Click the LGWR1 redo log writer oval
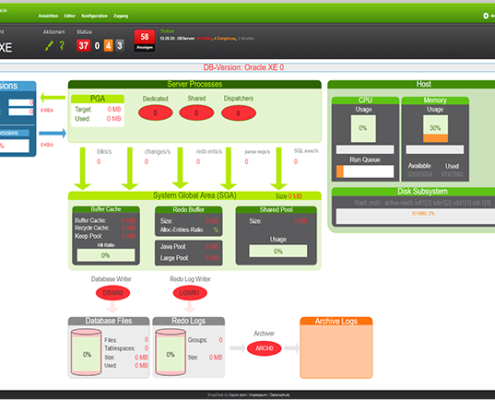Screen dimensions: 495x400 190,293
